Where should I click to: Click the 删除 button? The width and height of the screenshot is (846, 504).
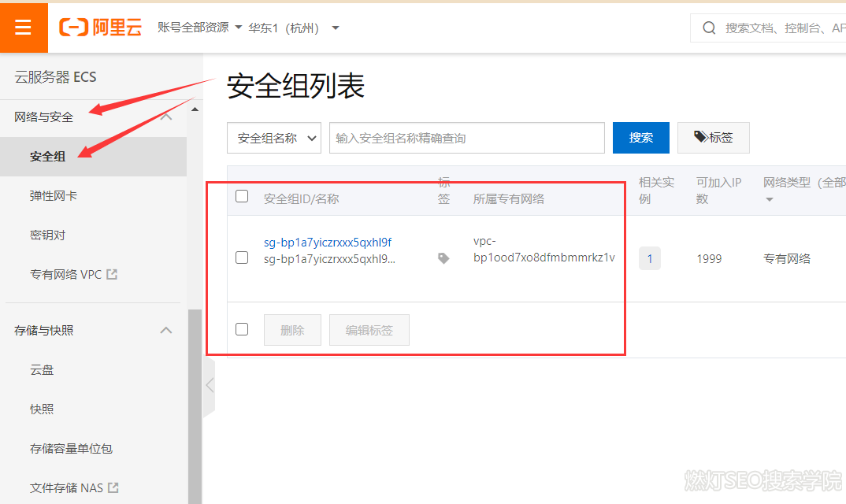coord(292,330)
